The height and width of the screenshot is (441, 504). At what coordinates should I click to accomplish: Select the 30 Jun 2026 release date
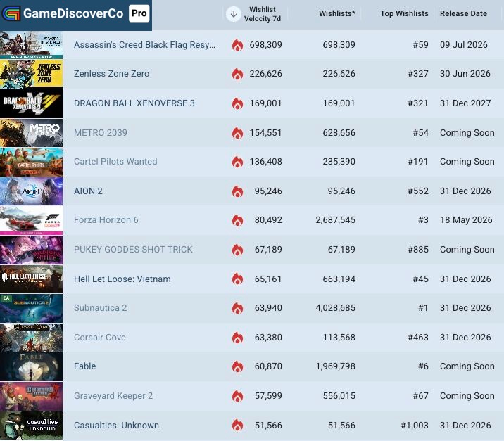465,74
